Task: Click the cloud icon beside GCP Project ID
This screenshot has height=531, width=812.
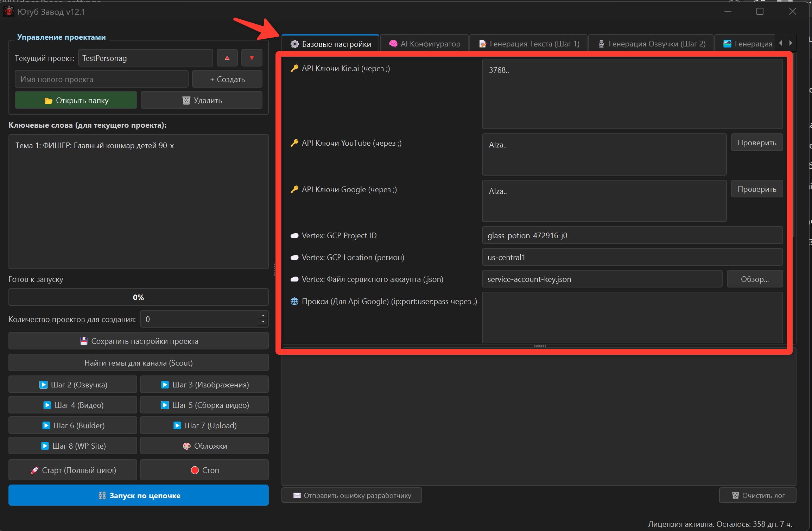Action: (294, 235)
